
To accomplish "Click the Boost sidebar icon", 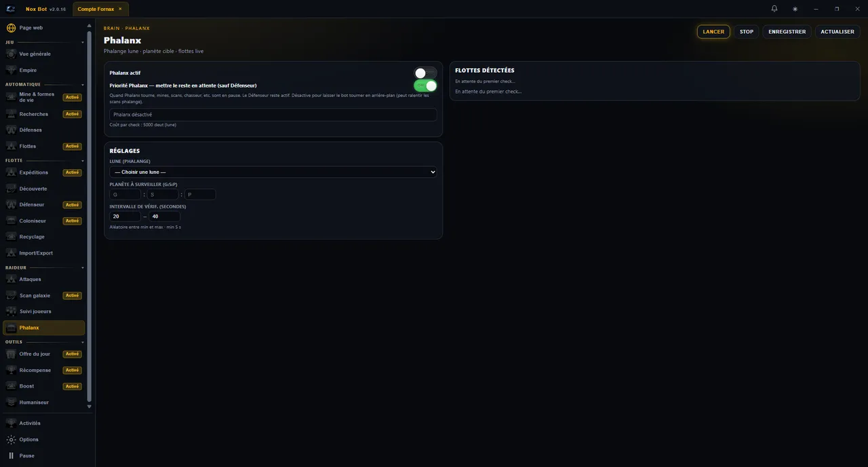I will coord(11,386).
